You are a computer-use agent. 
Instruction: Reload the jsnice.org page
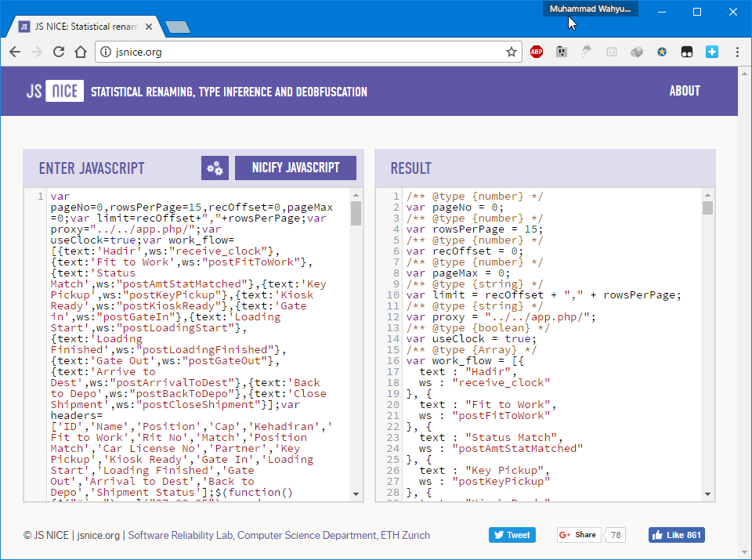(x=59, y=52)
